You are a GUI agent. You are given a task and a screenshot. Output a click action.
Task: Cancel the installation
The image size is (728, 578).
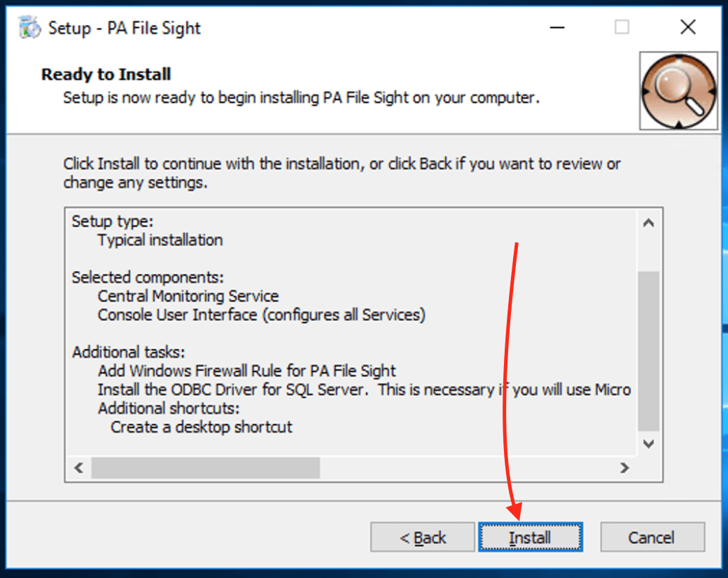point(652,537)
